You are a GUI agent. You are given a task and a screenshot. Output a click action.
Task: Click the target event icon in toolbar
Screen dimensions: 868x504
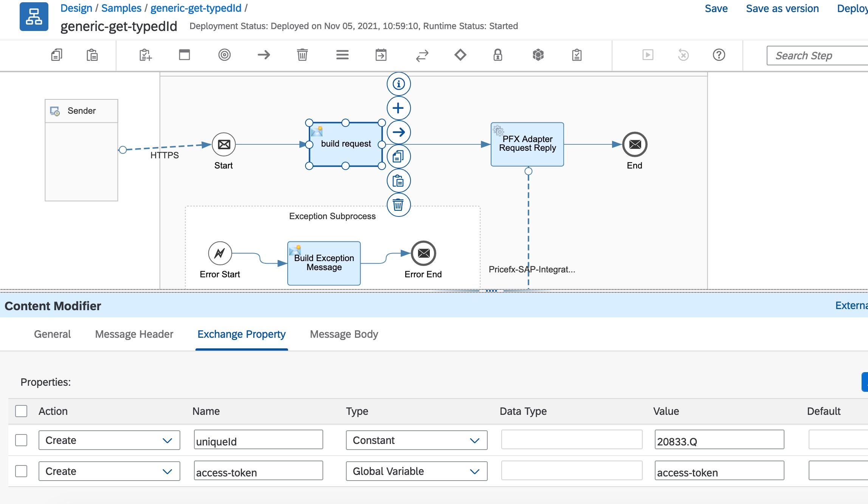[224, 55]
